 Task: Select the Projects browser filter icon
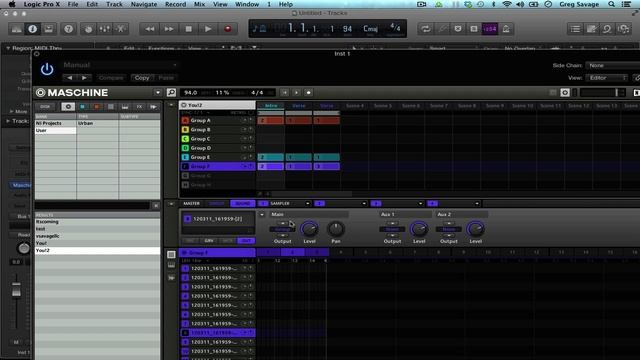click(68, 107)
